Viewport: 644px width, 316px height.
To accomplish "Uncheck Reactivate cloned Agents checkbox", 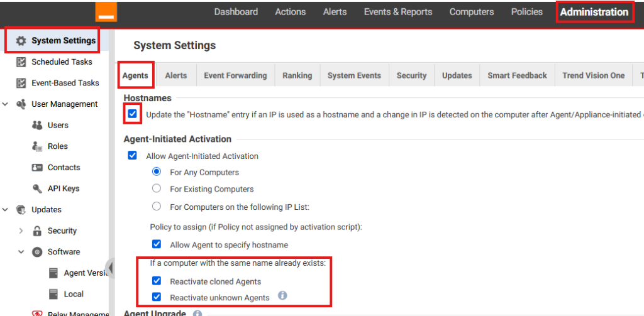I will coord(157,281).
